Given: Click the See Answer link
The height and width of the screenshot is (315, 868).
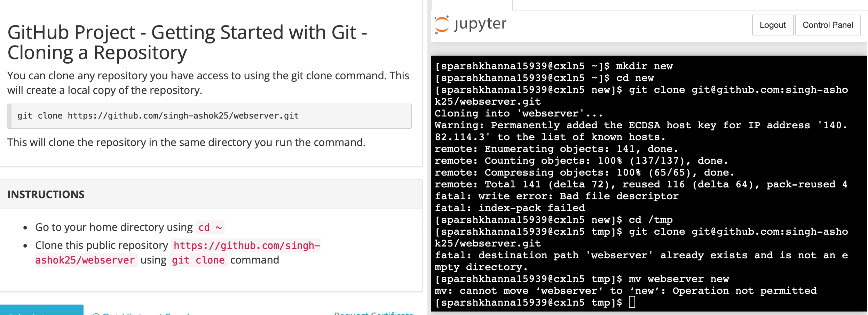Looking at the screenshot, I should (177, 314).
